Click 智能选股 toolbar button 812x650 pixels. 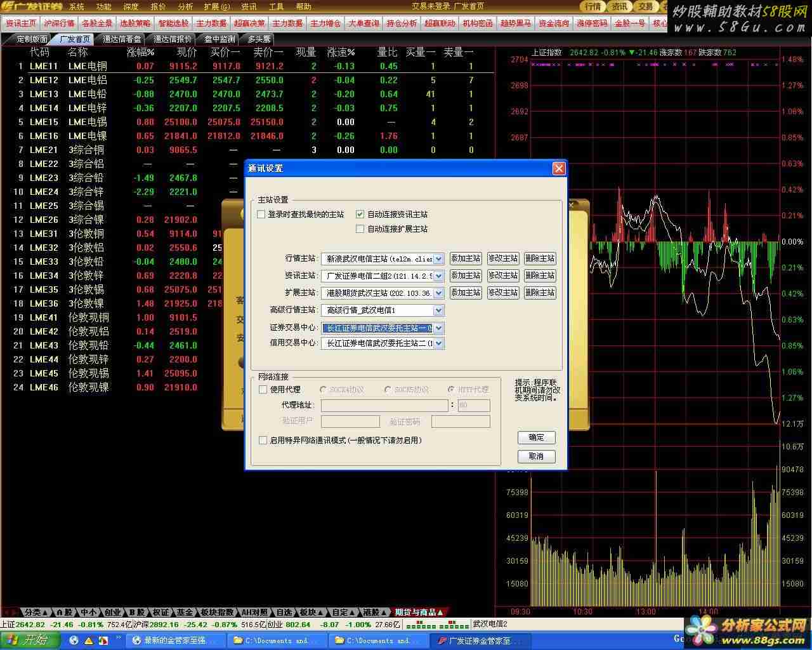173,23
